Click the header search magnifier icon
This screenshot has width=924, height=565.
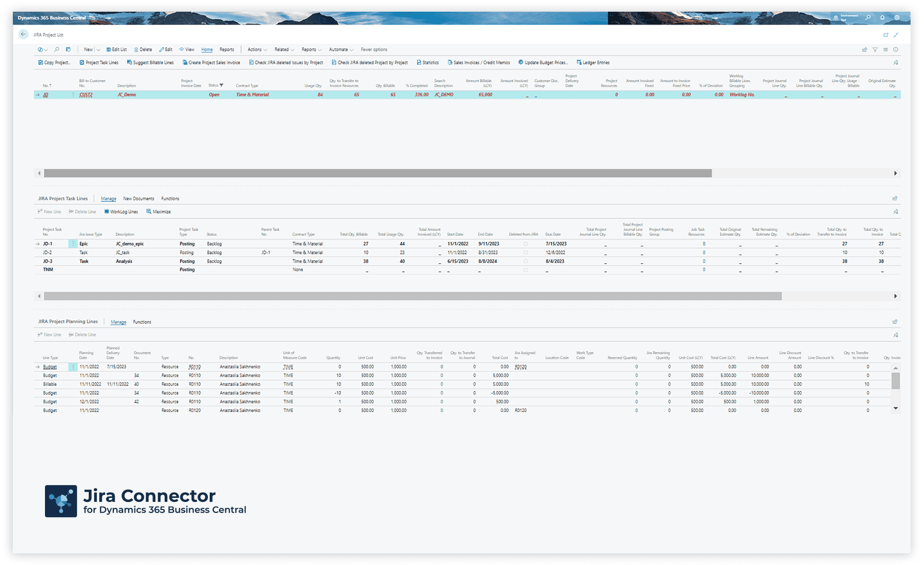click(x=868, y=18)
